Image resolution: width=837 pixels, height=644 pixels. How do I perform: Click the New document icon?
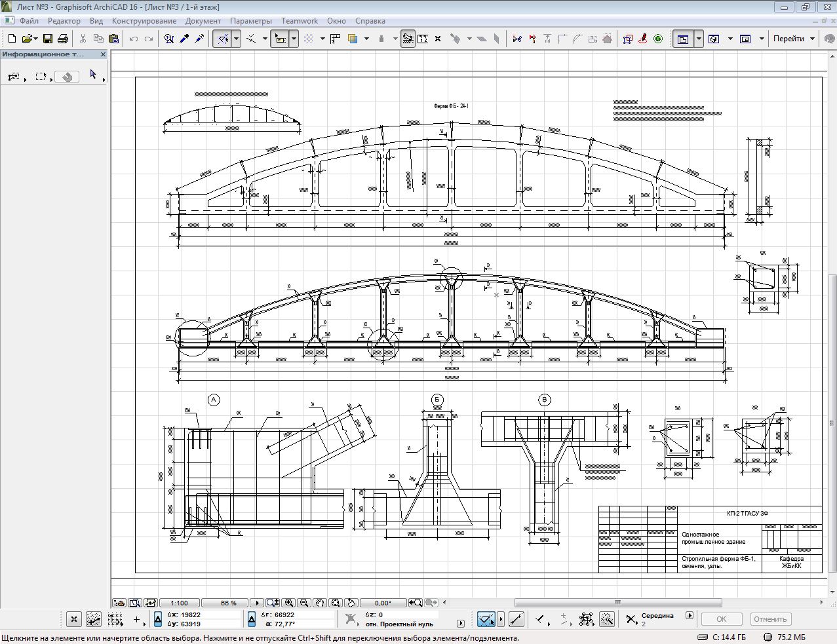tap(11, 39)
